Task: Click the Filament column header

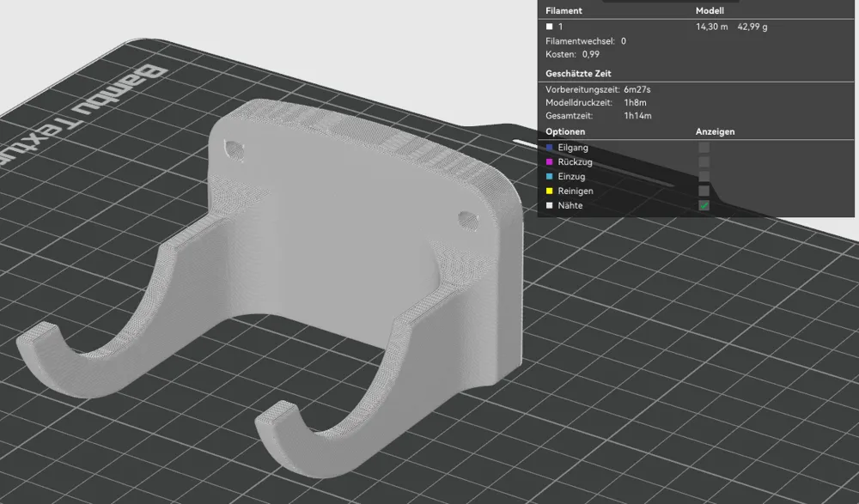Action: pyautogui.click(x=564, y=10)
